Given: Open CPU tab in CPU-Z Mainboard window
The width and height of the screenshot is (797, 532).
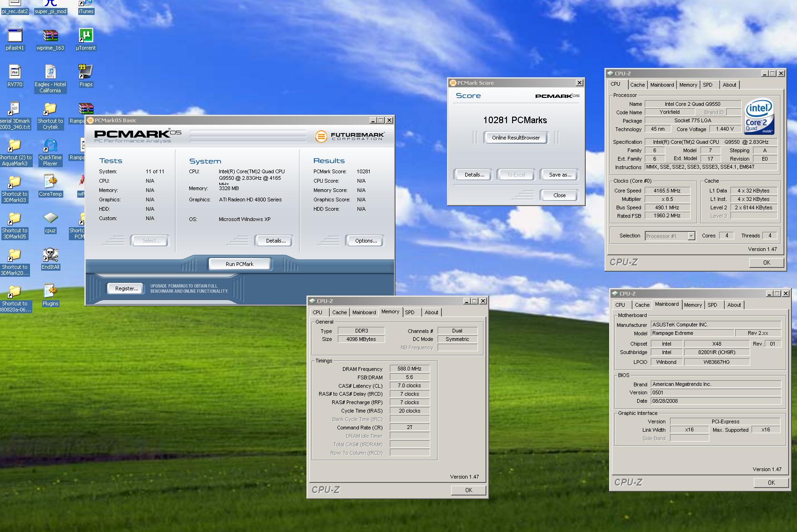Looking at the screenshot, I should 620,305.
